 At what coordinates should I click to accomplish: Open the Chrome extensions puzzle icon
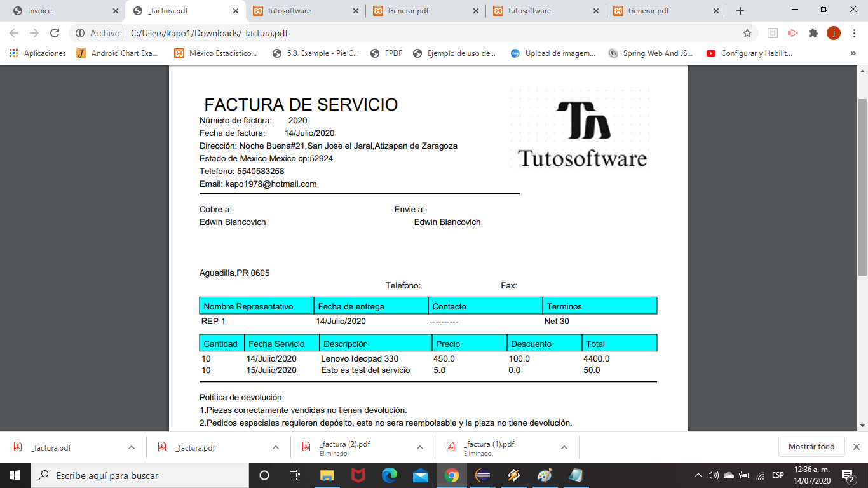(813, 33)
